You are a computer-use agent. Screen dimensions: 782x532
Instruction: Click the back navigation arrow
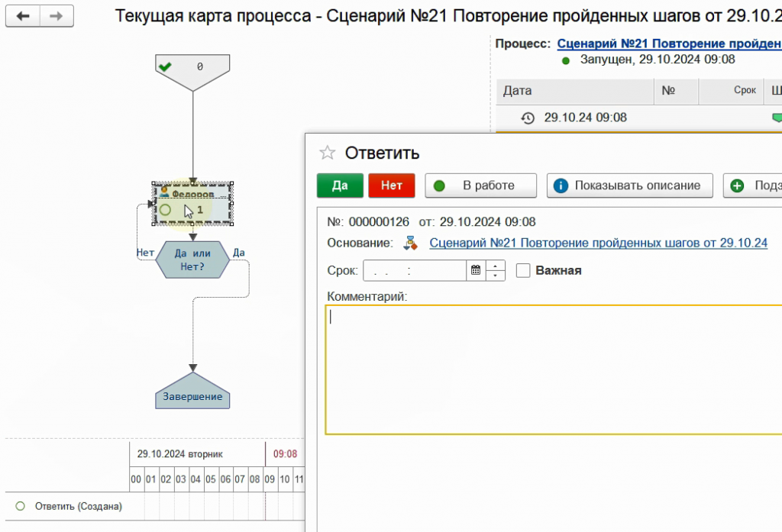pos(23,16)
